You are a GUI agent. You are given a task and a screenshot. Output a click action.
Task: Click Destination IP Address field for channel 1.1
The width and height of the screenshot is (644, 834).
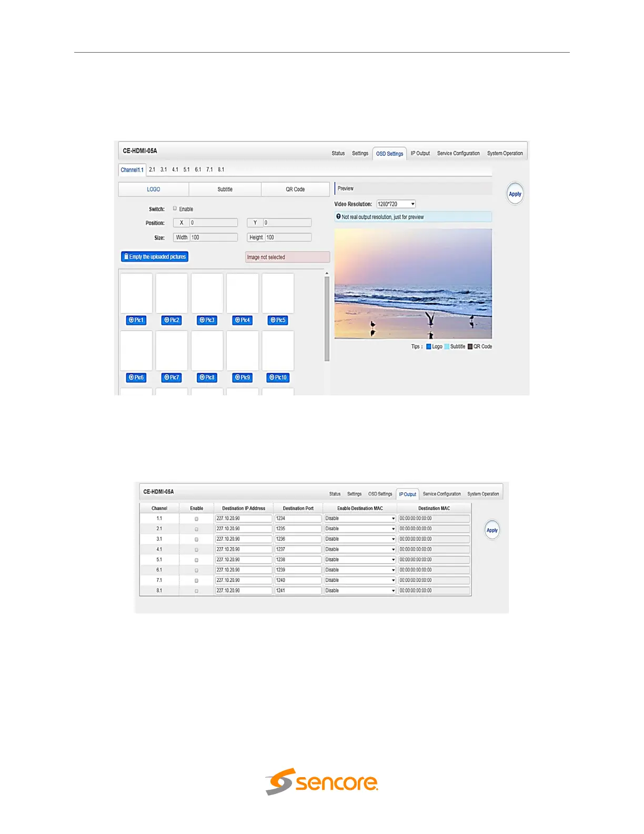[x=244, y=519]
